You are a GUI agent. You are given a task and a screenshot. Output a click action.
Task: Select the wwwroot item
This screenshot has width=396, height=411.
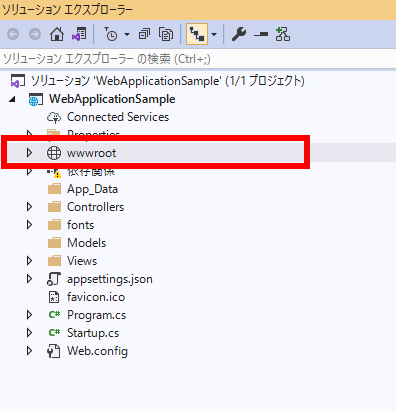click(92, 153)
